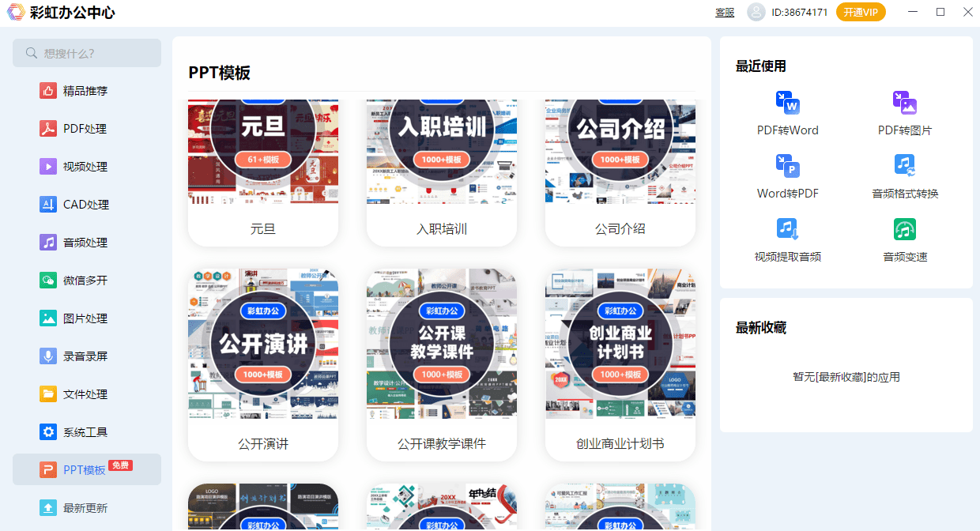Click the PDF处理 sidebar icon
Viewport: 980px width, 531px height.
click(48, 129)
